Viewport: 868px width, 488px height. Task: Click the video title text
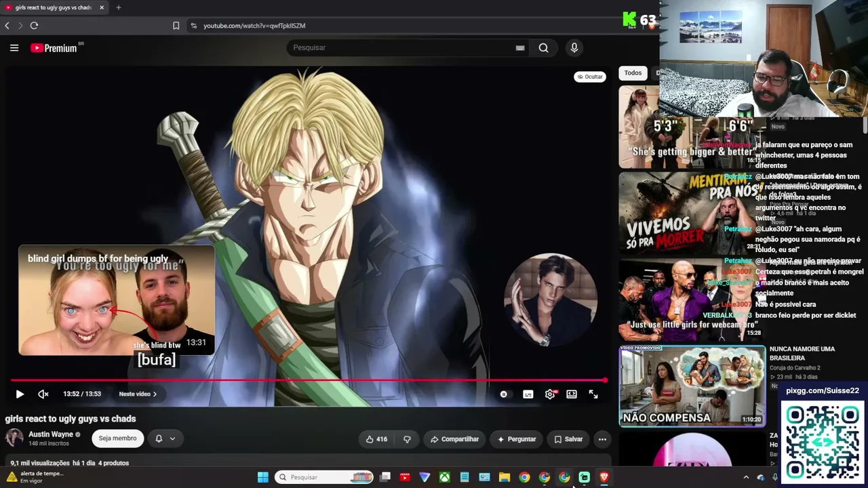click(71, 419)
